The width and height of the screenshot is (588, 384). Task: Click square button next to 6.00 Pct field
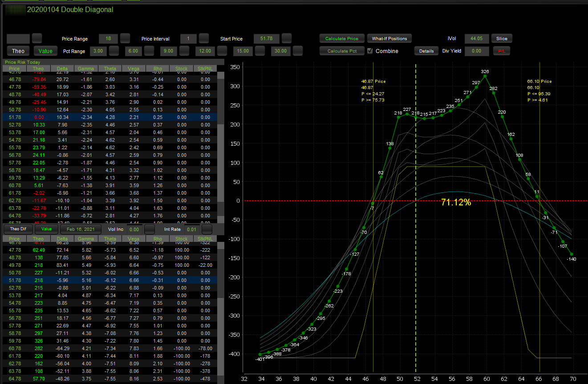pyautogui.click(x=150, y=51)
